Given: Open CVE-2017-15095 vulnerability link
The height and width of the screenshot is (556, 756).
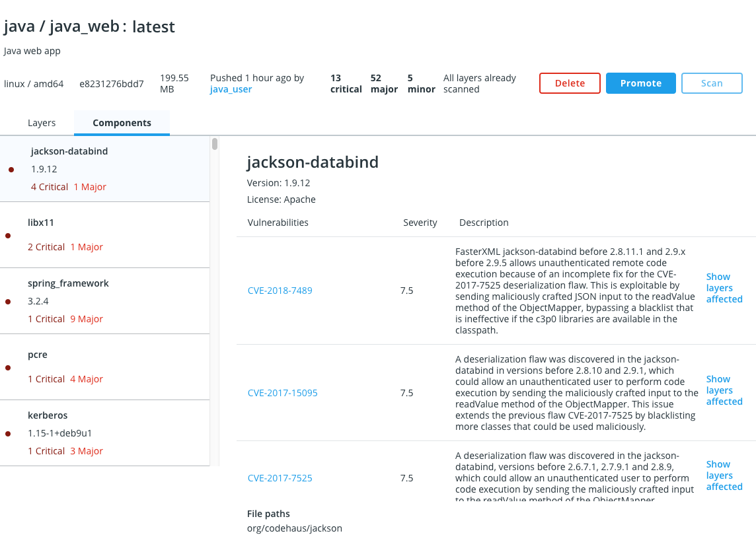Looking at the screenshot, I should click(x=283, y=393).
